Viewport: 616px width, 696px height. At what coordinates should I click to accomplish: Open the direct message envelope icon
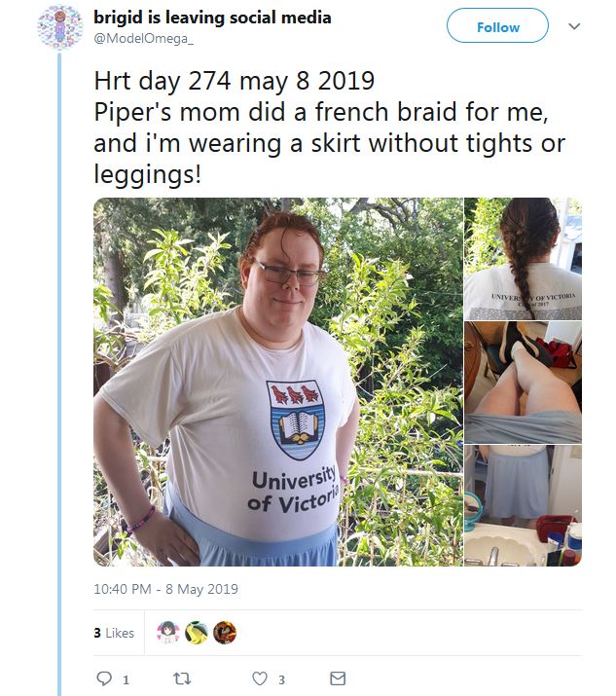click(x=338, y=678)
